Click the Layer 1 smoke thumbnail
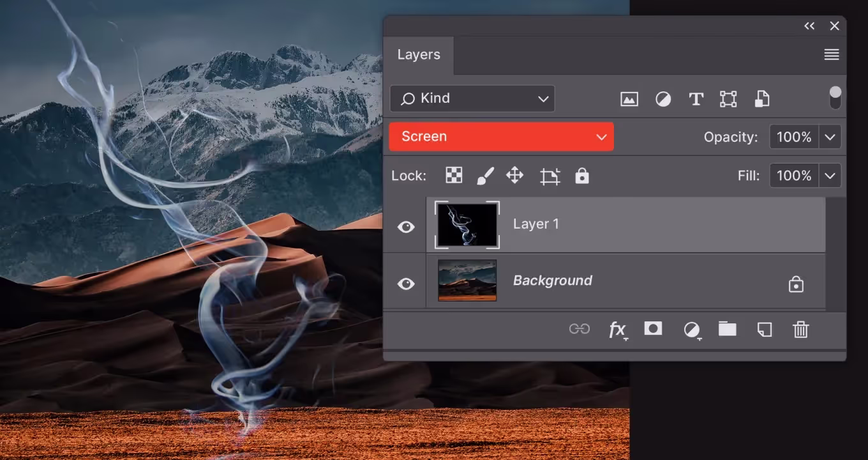The height and width of the screenshot is (460, 868). [467, 225]
